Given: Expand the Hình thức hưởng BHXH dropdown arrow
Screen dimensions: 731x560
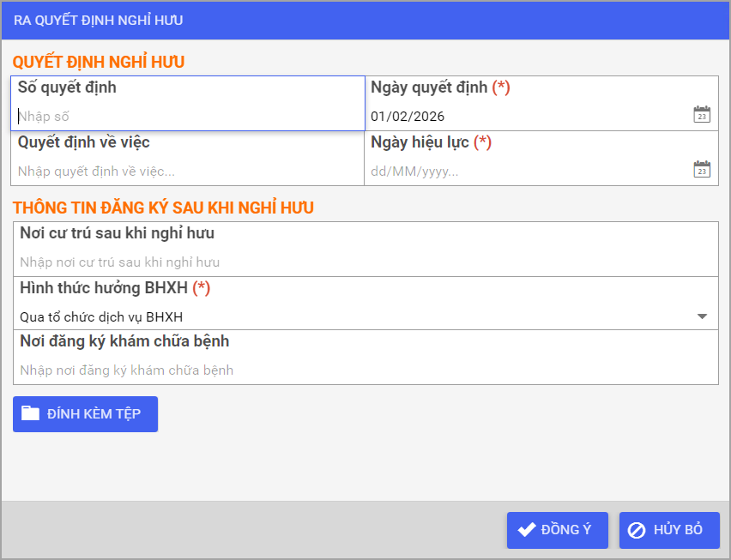Looking at the screenshot, I should coord(702,316).
